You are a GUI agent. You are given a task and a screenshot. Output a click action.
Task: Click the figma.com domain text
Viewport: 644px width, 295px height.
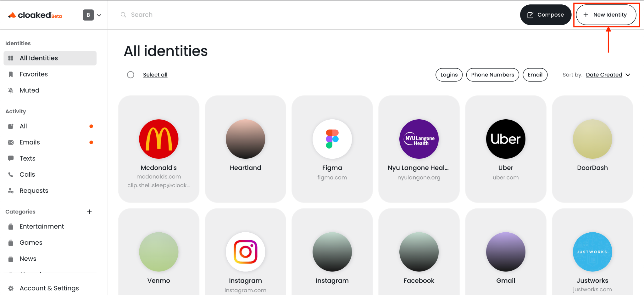[x=332, y=177]
